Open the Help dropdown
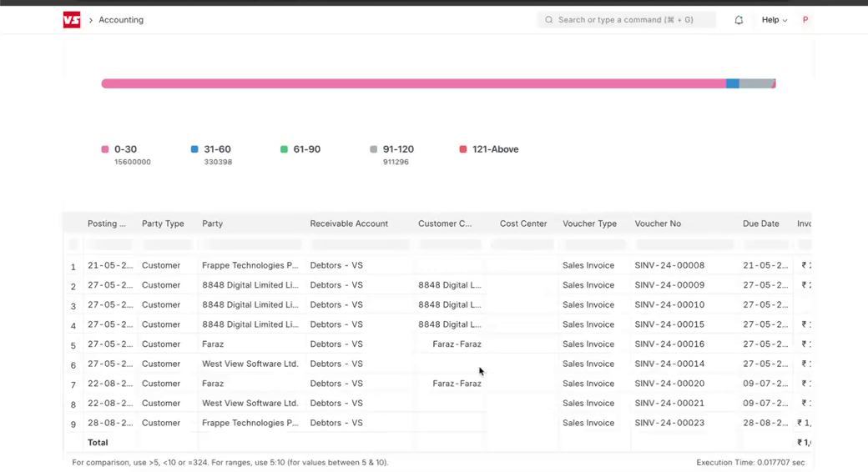Screen dimensions: 868x472 [774, 20]
